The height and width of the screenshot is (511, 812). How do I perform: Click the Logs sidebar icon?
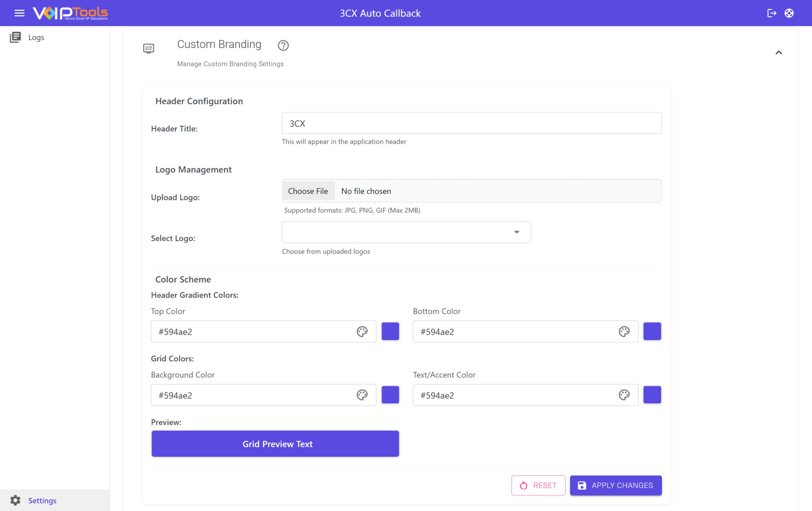pos(15,37)
